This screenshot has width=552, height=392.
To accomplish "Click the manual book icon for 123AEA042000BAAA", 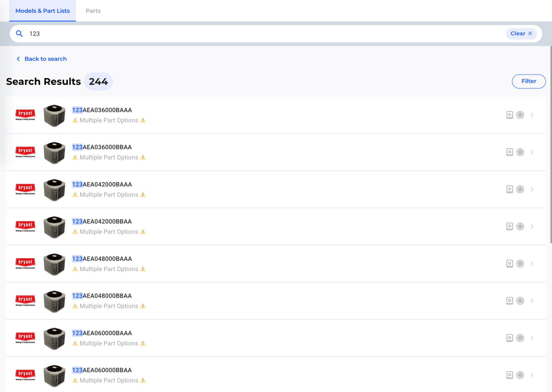I will [509, 189].
